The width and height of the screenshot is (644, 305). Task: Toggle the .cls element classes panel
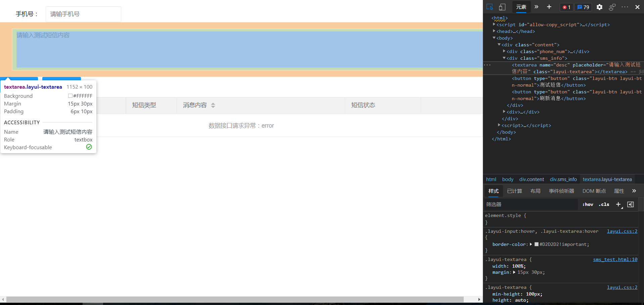click(x=604, y=204)
